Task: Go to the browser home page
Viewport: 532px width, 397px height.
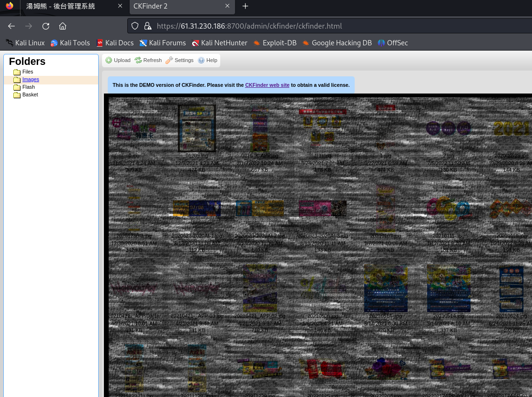Action: point(62,26)
